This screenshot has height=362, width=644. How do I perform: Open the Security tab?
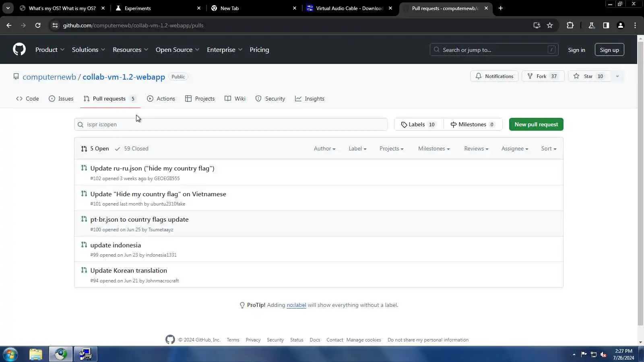(270, 99)
